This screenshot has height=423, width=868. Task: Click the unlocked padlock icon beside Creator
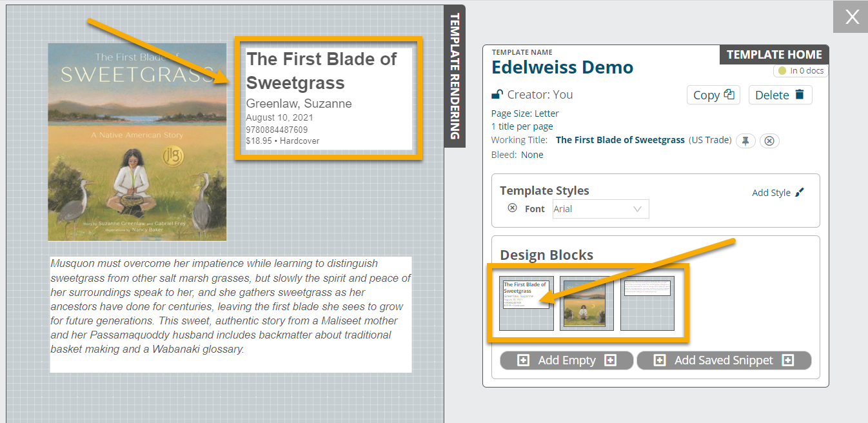coord(497,95)
